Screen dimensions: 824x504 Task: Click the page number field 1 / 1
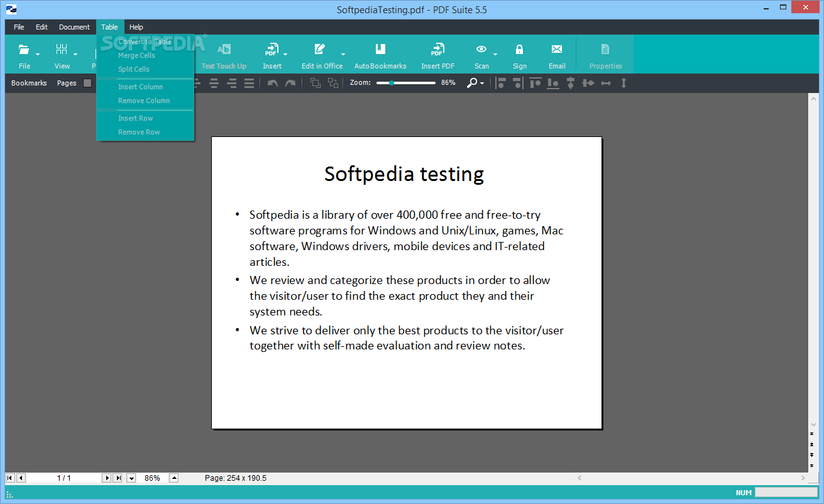pyautogui.click(x=63, y=478)
